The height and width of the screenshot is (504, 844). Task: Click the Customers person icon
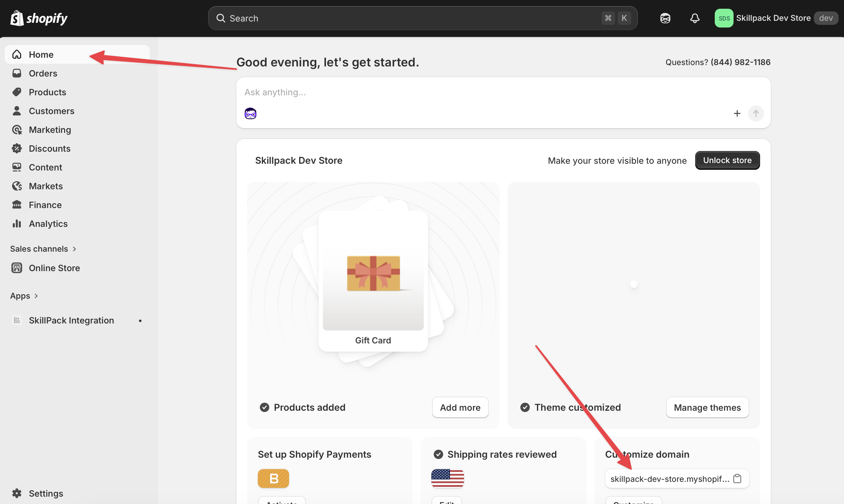[17, 111]
